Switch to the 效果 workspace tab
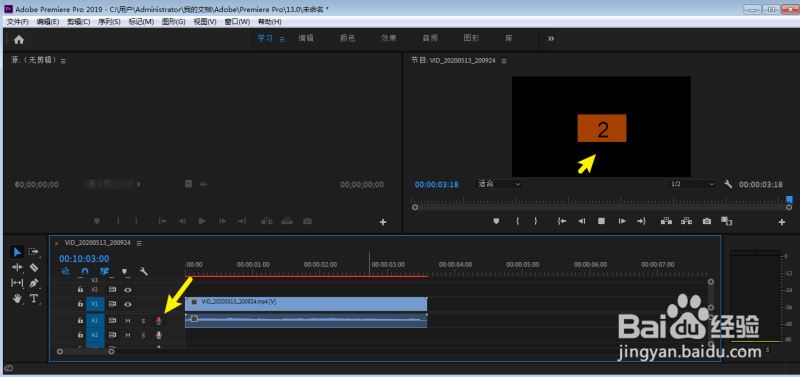Viewport: 800px width, 377px height. pyautogui.click(x=388, y=39)
